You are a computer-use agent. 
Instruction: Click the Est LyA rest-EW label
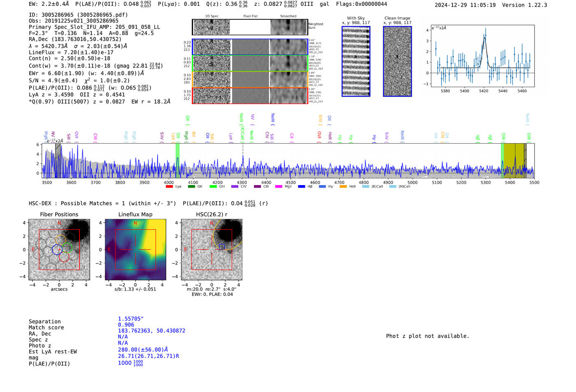[x=53, y=352]
